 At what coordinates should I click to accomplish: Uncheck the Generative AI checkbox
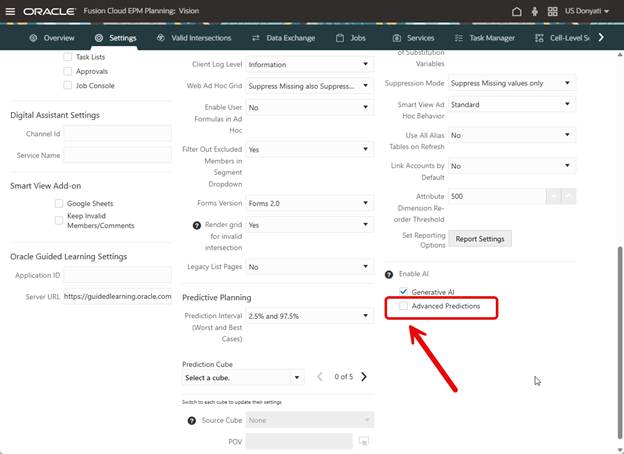click(404, 291)
